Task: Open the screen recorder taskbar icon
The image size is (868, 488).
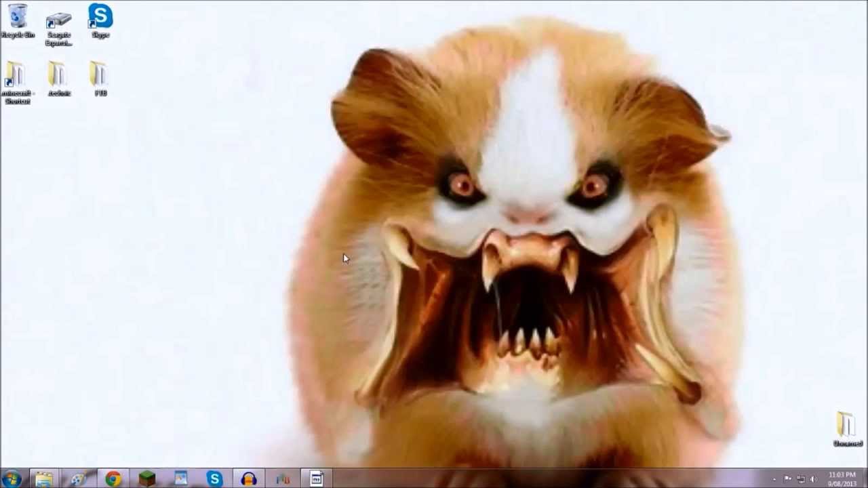Action: pyautogui.click(x=315, y=479)
